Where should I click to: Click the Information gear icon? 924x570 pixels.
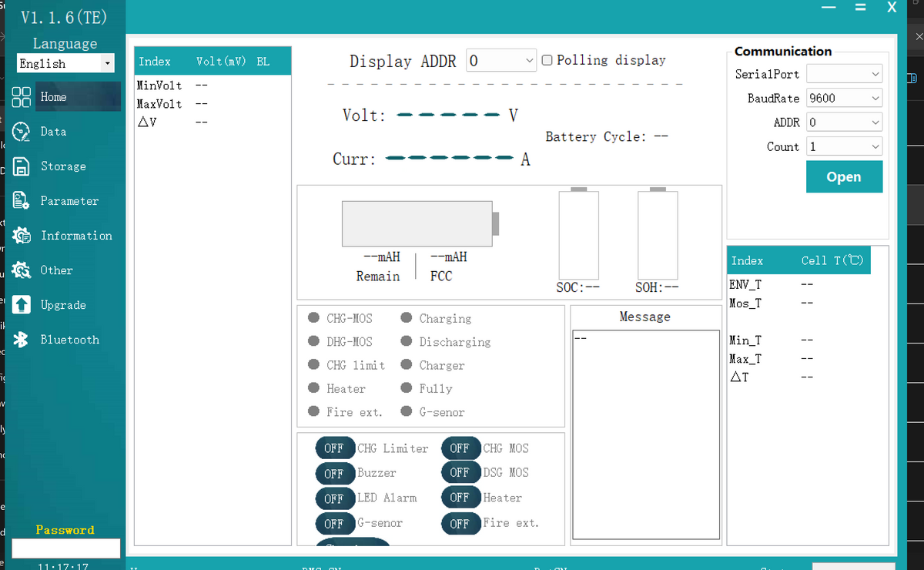tap(22, 235)
